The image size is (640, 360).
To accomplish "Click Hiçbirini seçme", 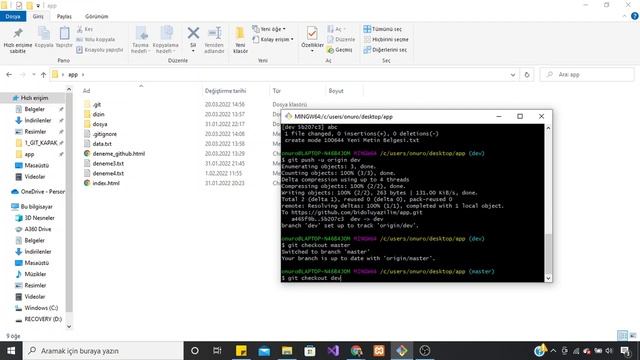I will pyautogui.click(x=386, y=40).
